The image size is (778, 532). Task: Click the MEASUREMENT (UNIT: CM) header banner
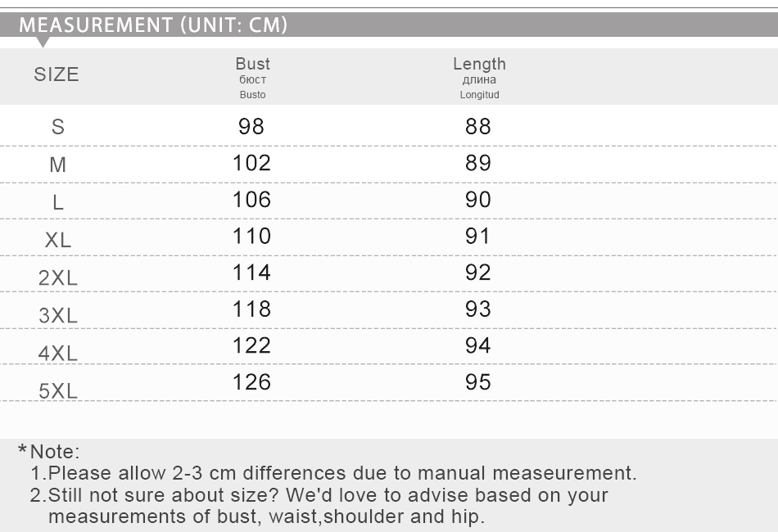389,25
